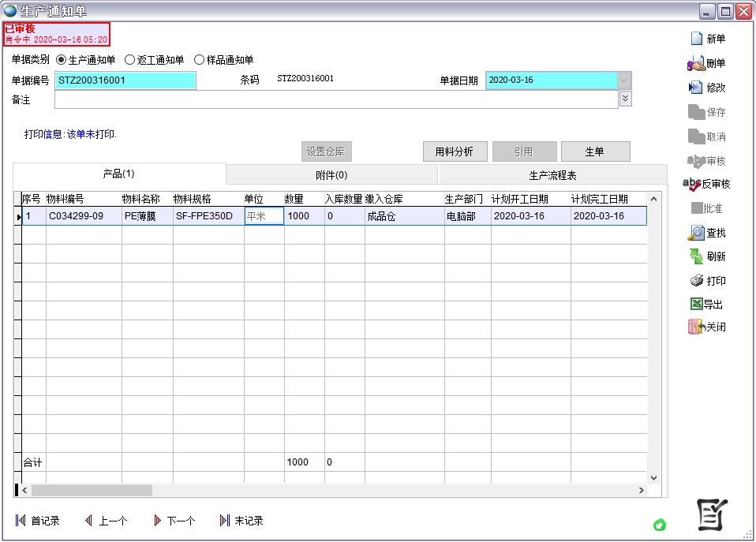
Task: Select the 生产通知单 radio button
Action: [x=62, y=60]
